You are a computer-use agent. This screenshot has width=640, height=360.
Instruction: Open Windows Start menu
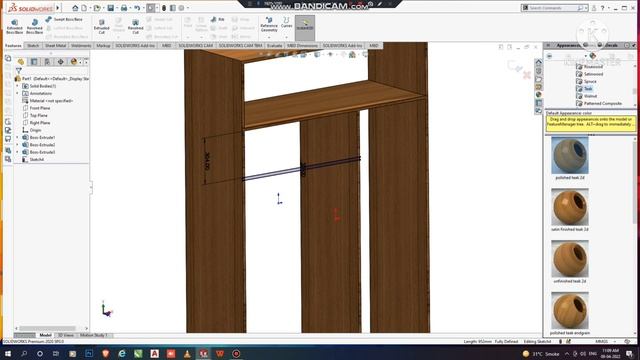(7, 353)
